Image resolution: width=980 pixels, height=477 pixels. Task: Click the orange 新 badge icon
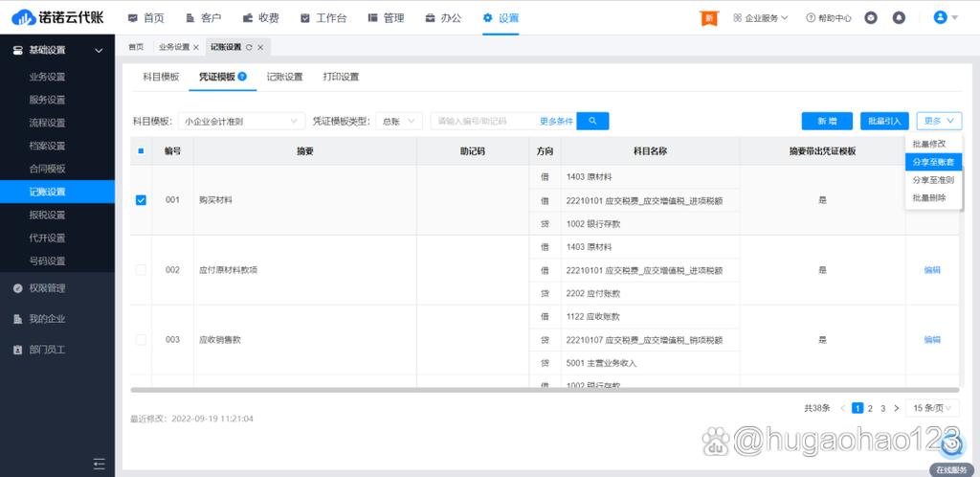[x=709, y=18]
